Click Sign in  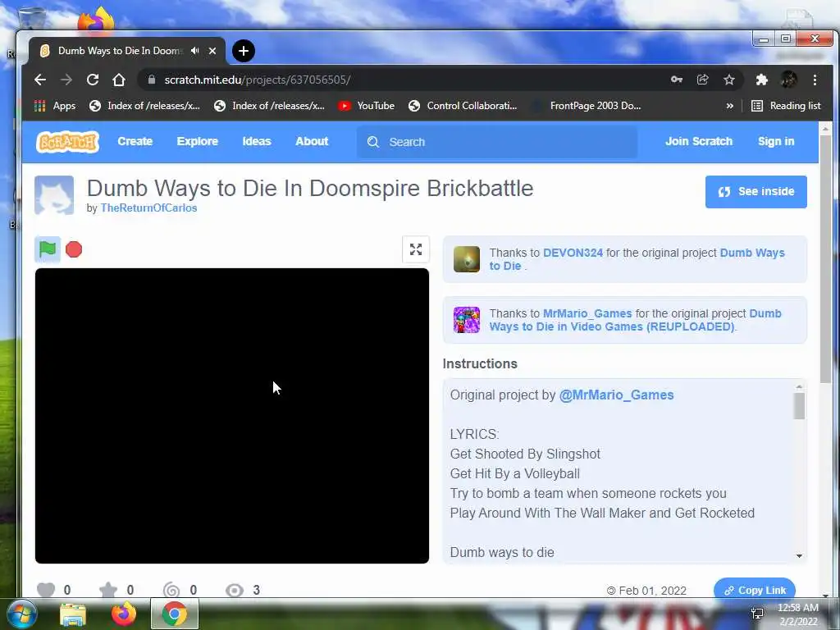[x=776, y=141]
